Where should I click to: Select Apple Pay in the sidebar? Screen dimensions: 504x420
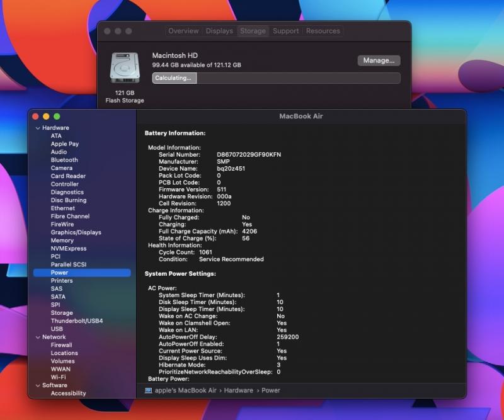65,144
